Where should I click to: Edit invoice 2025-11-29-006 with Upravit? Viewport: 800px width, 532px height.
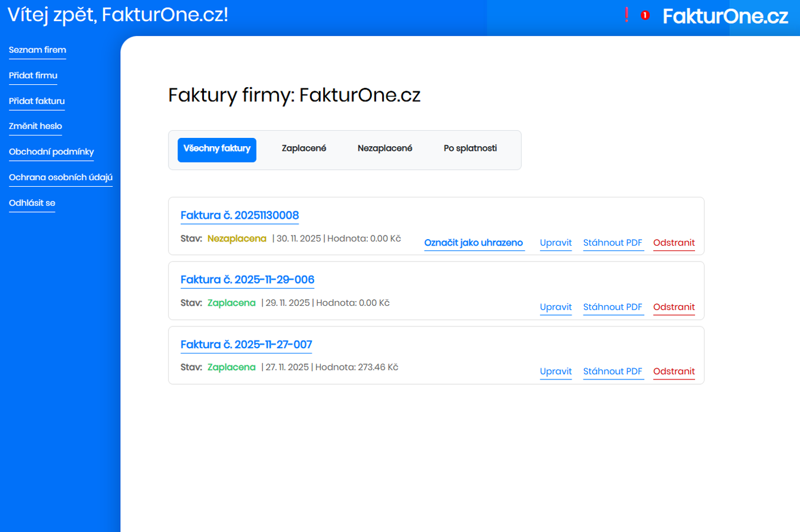(556, 307)
